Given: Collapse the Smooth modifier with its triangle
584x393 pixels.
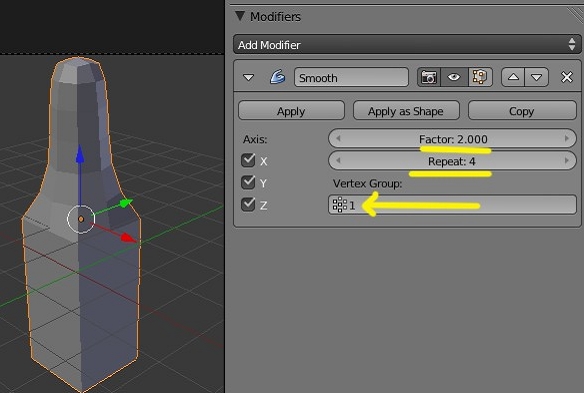Looking at the screenshot, I should 248,77.
